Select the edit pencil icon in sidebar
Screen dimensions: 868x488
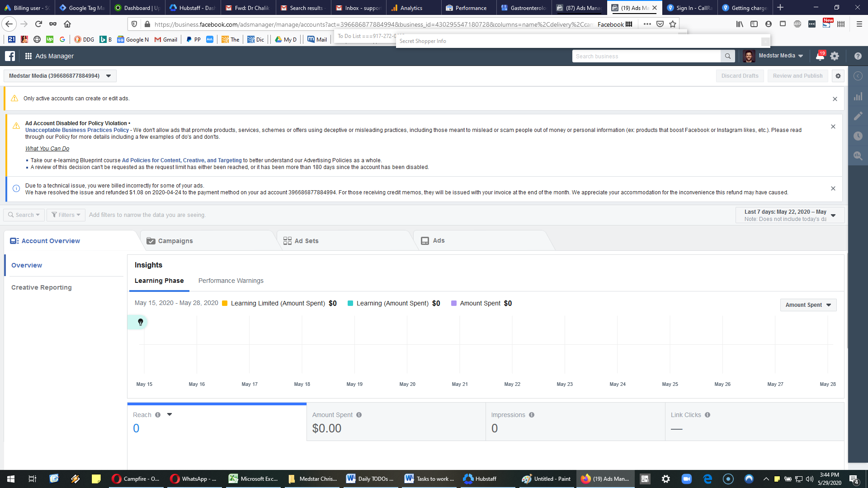coord(858,116)
